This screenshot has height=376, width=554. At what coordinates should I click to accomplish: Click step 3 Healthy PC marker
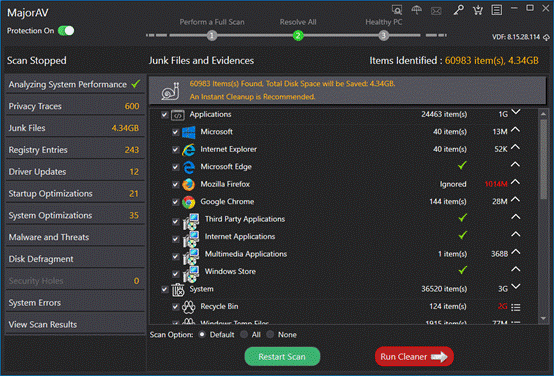(383, 35)
